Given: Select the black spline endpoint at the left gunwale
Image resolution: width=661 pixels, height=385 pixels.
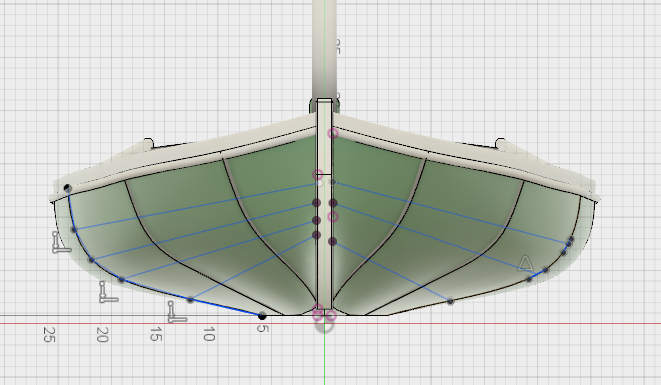Looking at the screenshot, I should [67, 188].
